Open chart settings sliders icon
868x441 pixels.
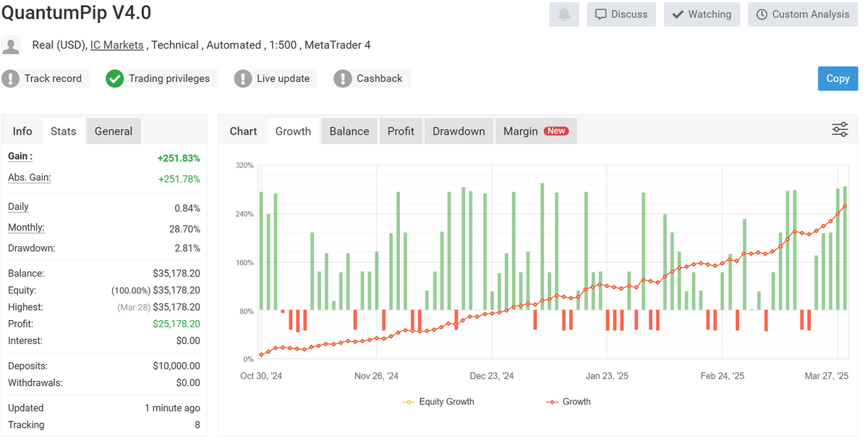click(840, 130)
